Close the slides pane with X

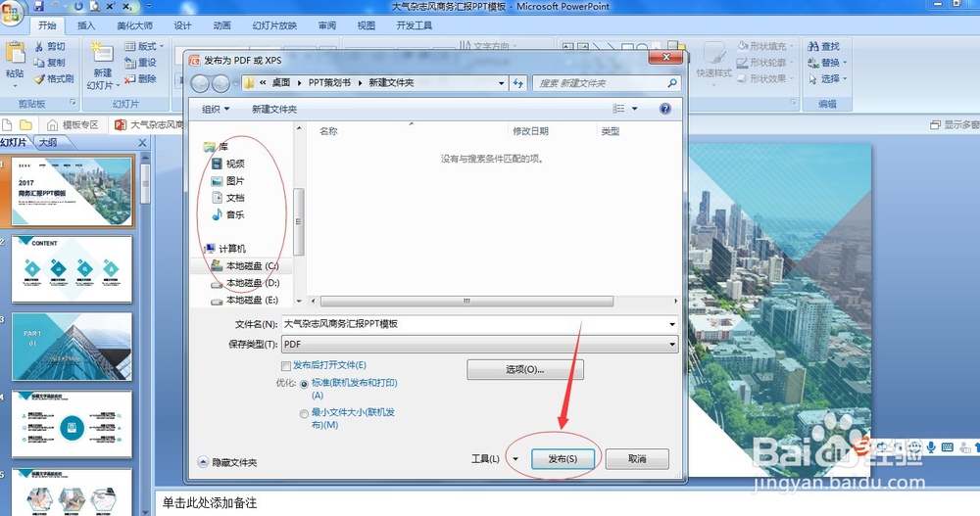[142, 142]
